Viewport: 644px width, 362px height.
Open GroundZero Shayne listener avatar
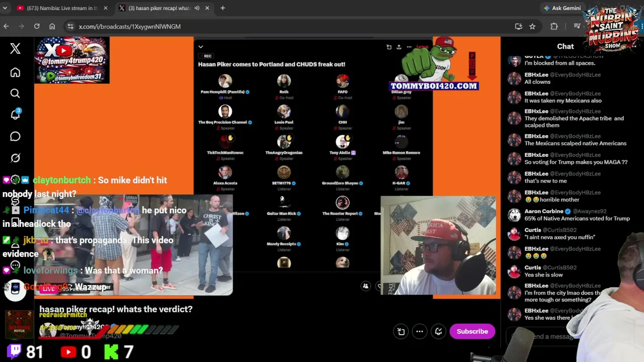point(343,172)
